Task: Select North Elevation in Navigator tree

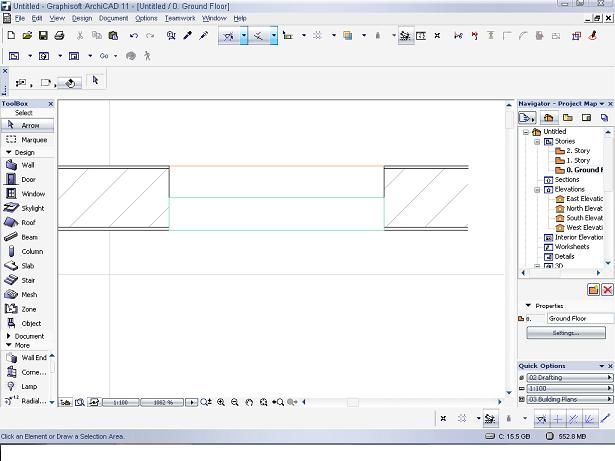Action: tap(584, 208)
